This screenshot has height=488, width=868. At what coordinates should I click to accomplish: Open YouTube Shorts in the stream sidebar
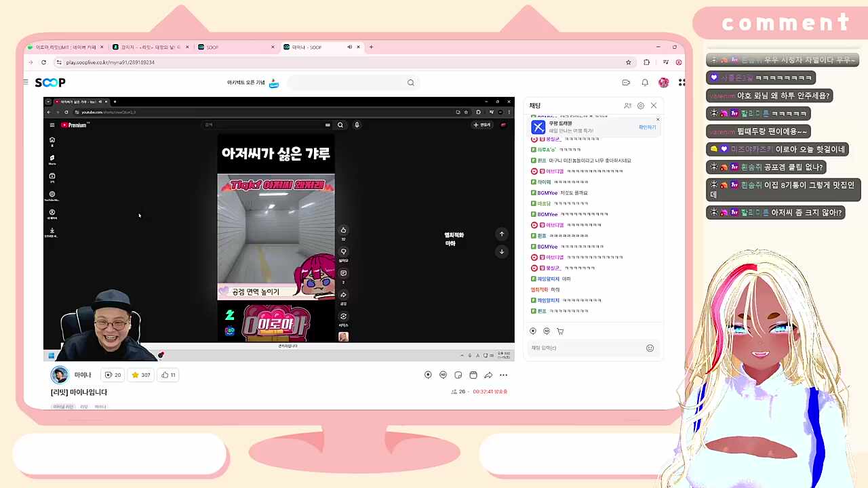pyautogui.click(x=52, y=159)
